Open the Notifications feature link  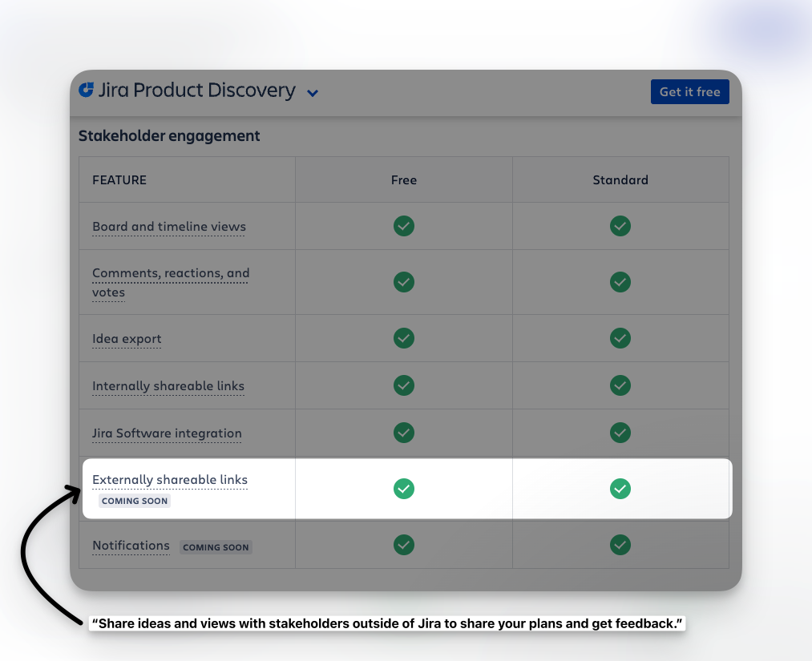click(131, 545)
